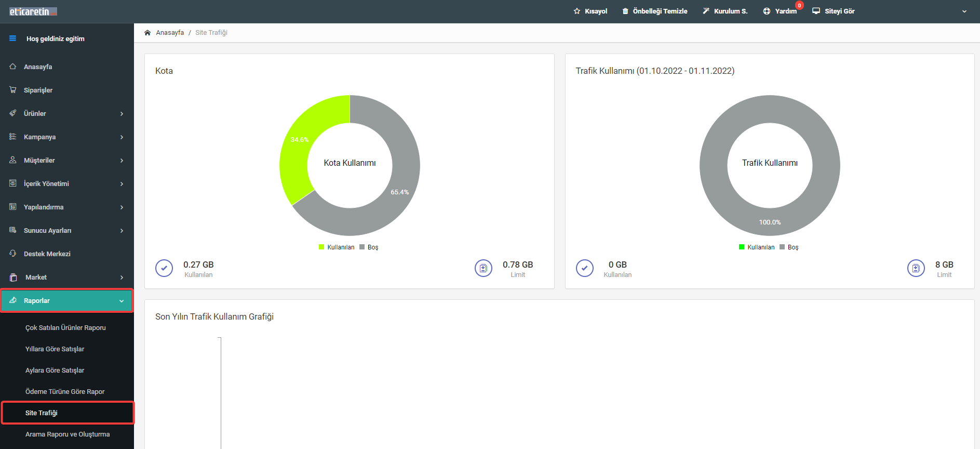The width and height of the screenshot is (980, 449).
Task: Click the Yapılandırma icon
Action: pyautogui.click(x=13, y=207)
